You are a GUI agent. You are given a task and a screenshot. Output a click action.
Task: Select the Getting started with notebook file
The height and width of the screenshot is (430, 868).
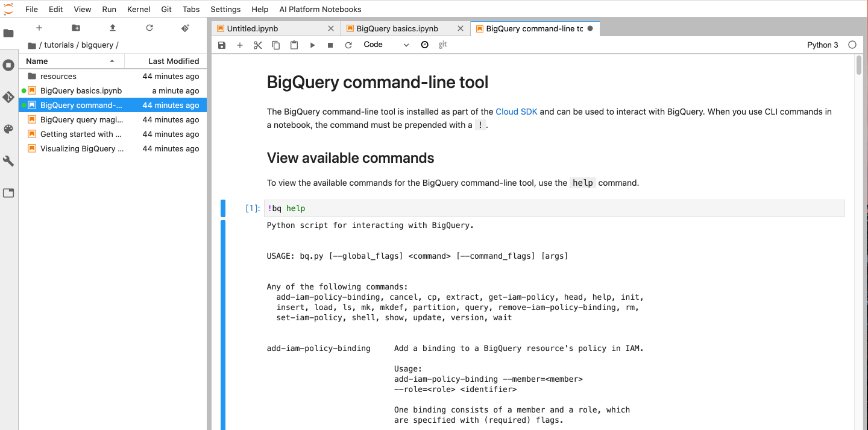(113, 134)
